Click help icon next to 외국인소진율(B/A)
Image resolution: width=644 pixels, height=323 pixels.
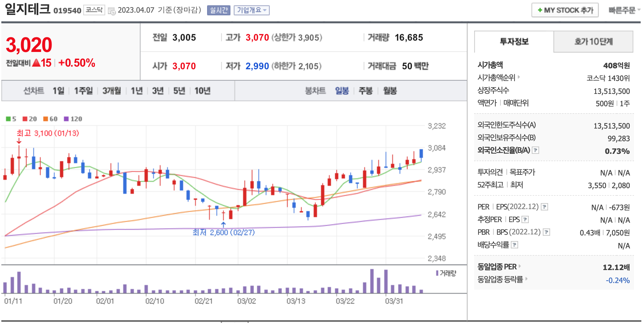535,151
